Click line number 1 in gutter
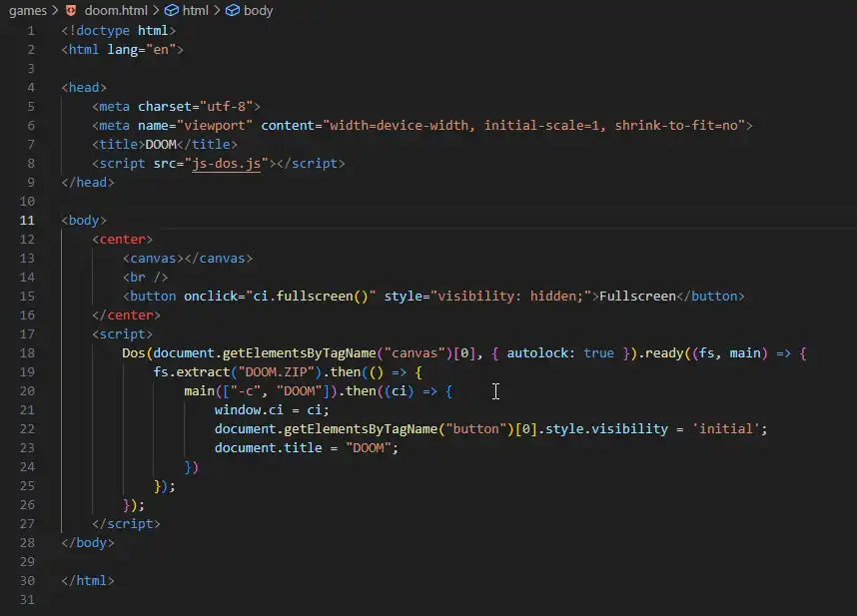The image size is (857, 616). 31,31
